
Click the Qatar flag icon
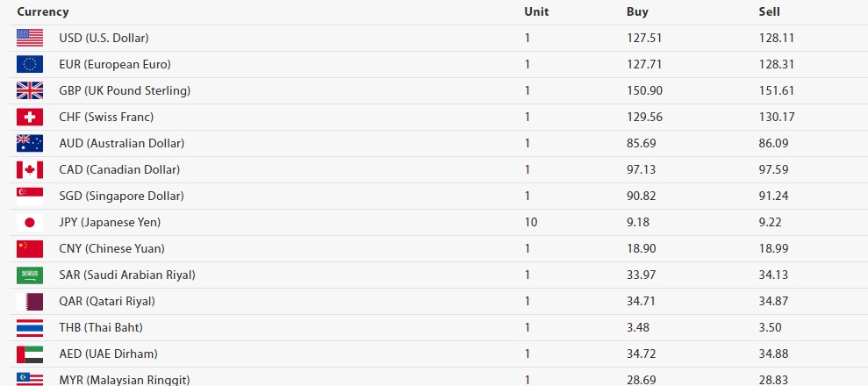pos(29,302)
